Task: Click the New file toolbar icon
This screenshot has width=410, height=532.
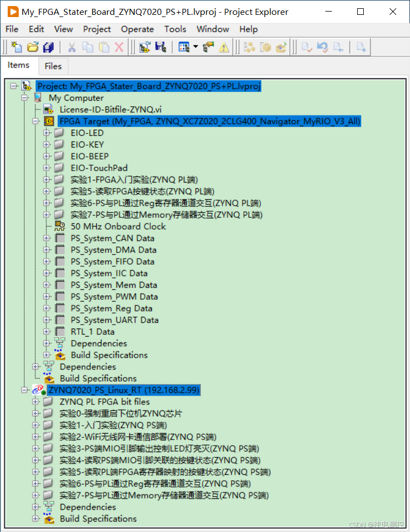Action: click(17, 47)
